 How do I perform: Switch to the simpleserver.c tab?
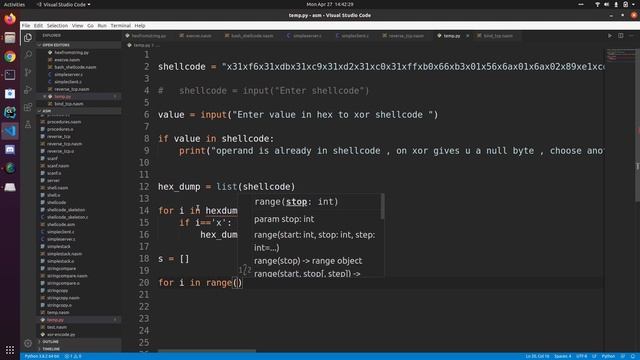click(307, 36)
